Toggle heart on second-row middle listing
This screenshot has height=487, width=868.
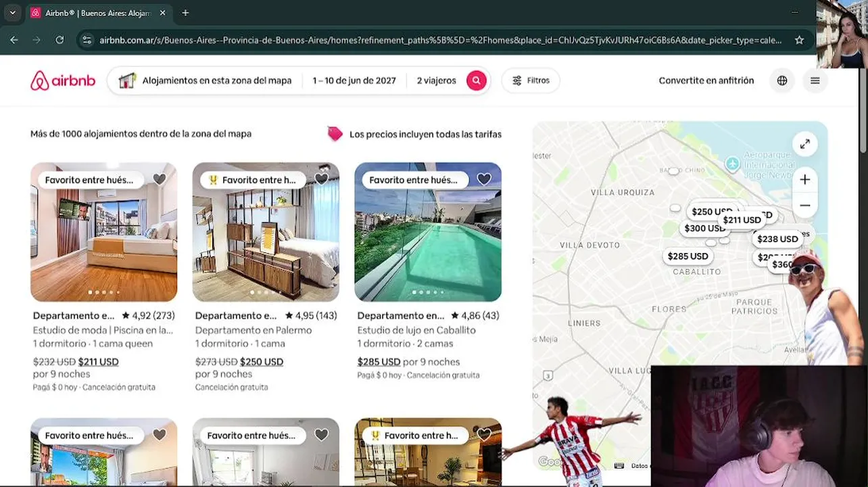click(x=322, y=435)
